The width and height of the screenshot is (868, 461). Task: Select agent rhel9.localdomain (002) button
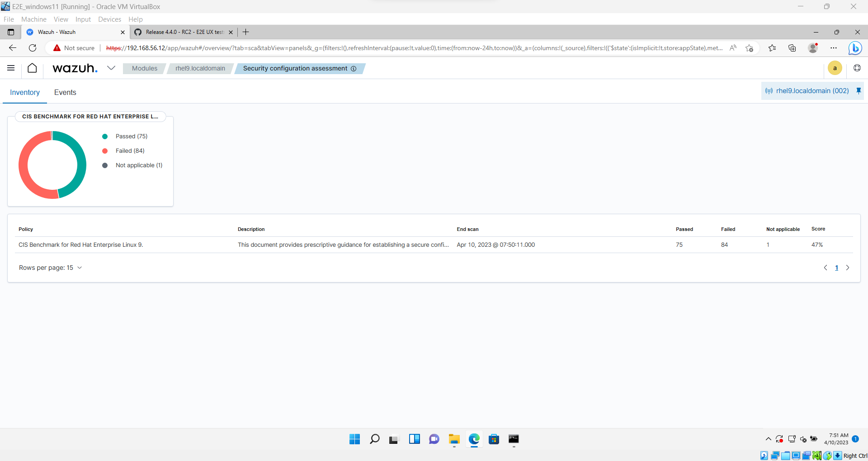pos(807,91)
